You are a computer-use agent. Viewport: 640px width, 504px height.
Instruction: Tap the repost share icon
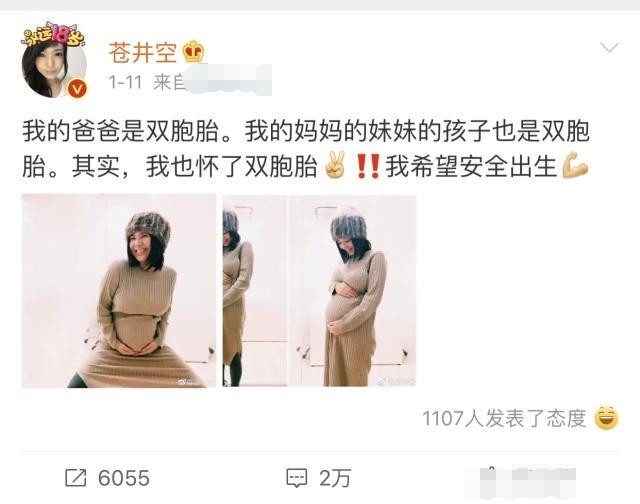coord(76,477)
